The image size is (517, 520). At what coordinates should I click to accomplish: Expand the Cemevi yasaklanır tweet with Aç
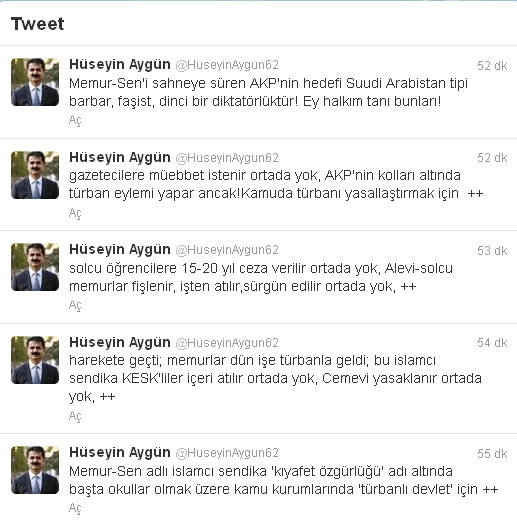coord(75,416)
